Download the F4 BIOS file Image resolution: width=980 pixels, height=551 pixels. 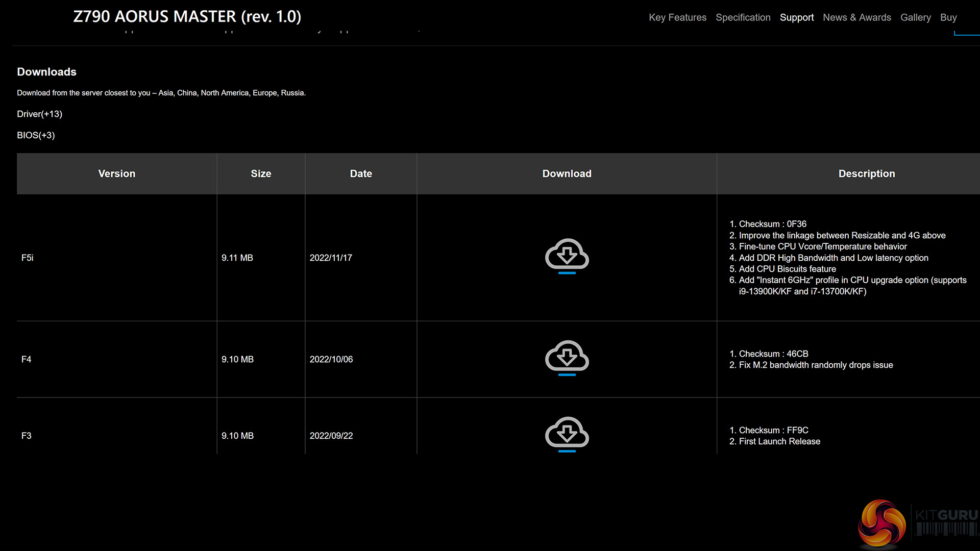click(x=567, y=358)
